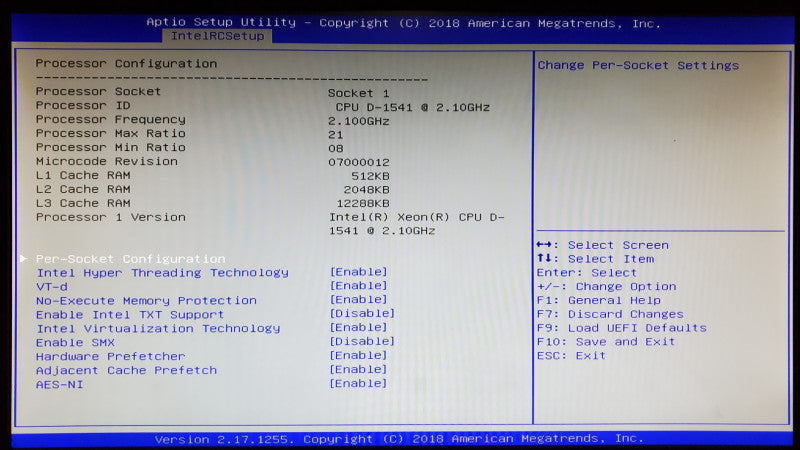The image size is (800, 450).
Task: Select Intel Hyper Threading Technology option
Action: [162, 272]
